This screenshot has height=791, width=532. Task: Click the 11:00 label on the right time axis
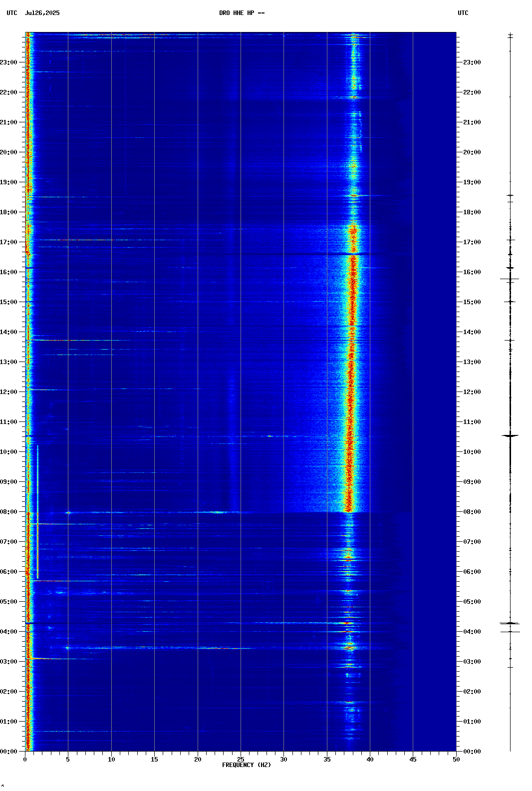pos(472,422)
